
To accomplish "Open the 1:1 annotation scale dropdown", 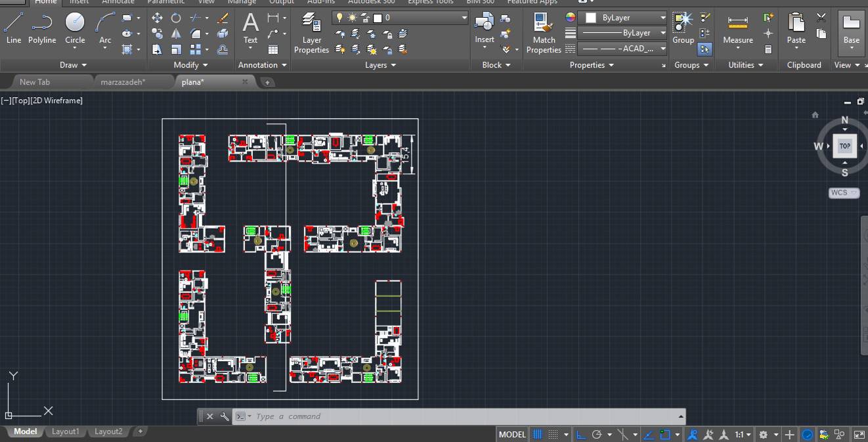I will tap(743, 435).
